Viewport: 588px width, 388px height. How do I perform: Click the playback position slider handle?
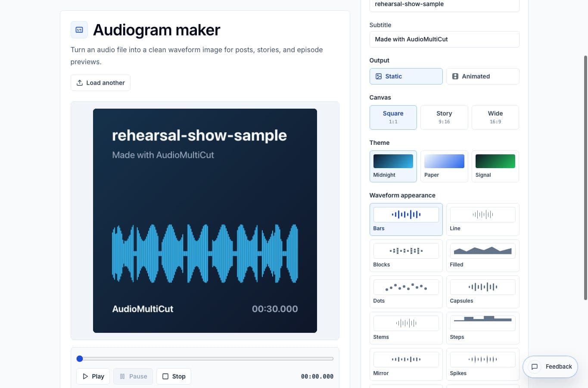click(80, 359)
